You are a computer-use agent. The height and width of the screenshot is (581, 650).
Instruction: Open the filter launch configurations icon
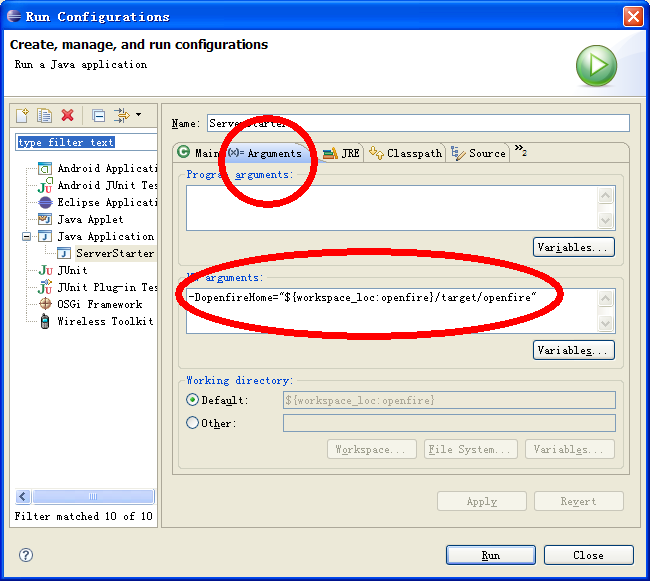point(121,115)
